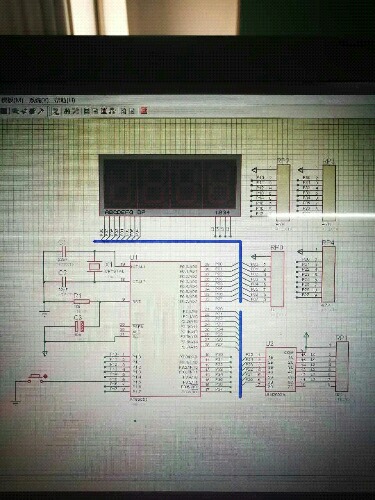Select the RP4 resistor pack
The width and height of the screenshot is (375, 500).
click(328, 274)
